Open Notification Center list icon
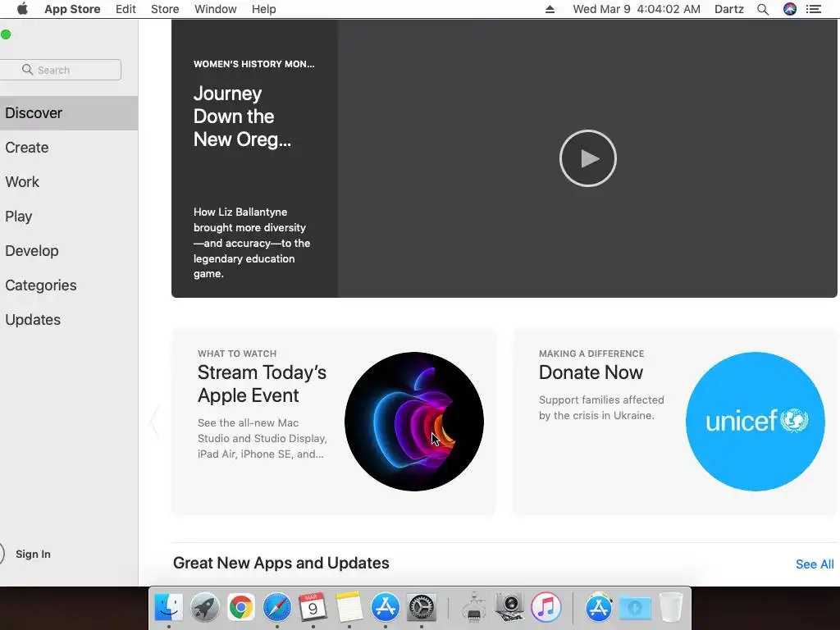Screen dimensions: 840x630 click(x=814, y=9)
